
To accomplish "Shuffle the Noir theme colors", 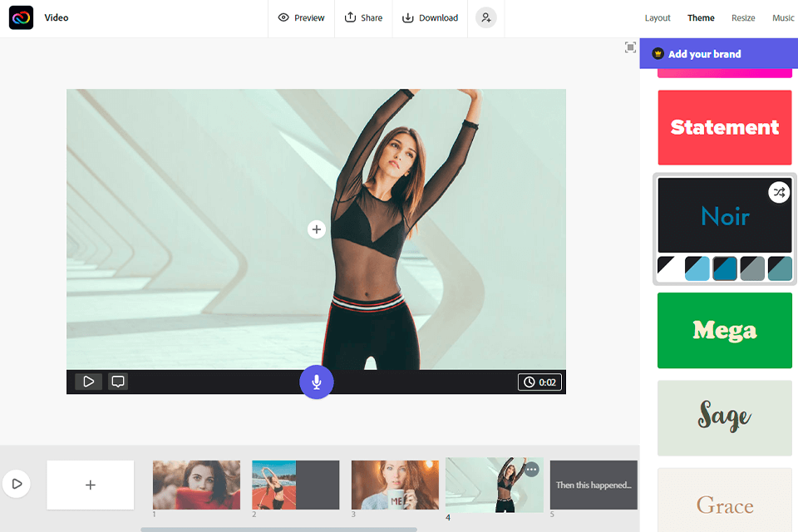I will point(778,192).
